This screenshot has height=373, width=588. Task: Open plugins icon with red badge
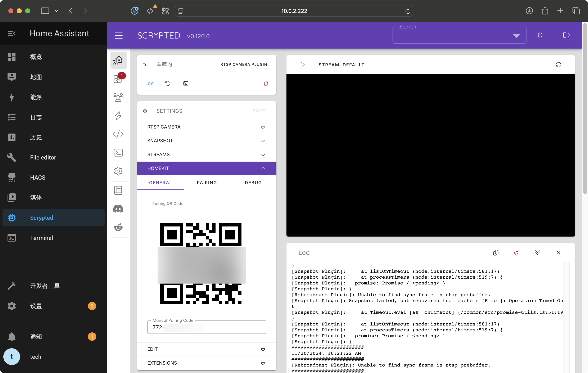(118, 78)
